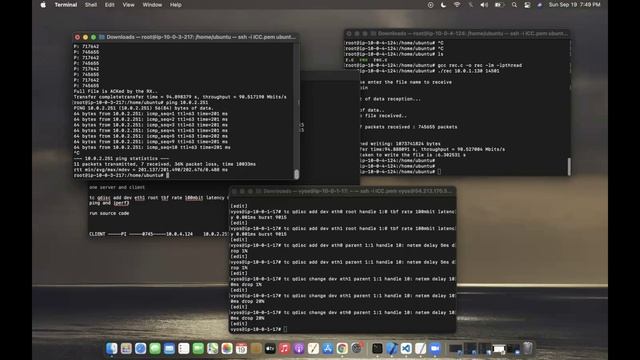640x360 pixels.
Task: Open the Shell menu
Action: (x=91, y=5)
